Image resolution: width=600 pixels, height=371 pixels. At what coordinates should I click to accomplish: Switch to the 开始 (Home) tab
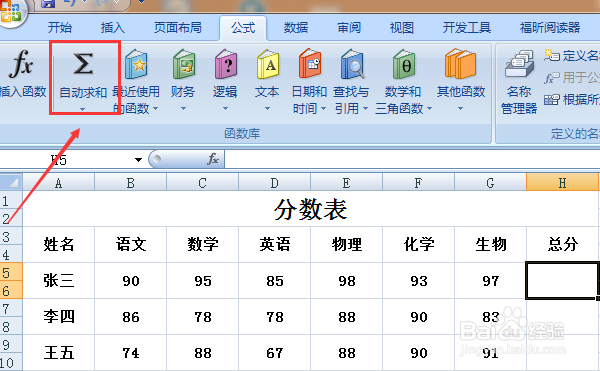(x=60, y=28)
